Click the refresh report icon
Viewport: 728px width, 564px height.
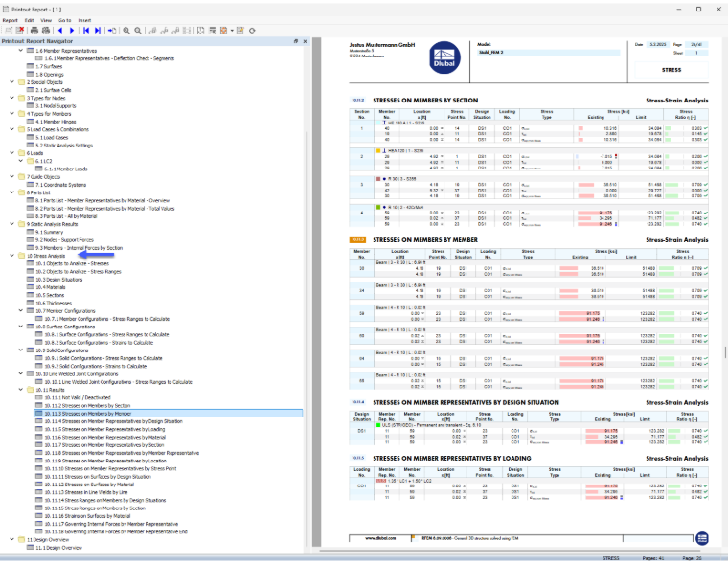point(252,31)
